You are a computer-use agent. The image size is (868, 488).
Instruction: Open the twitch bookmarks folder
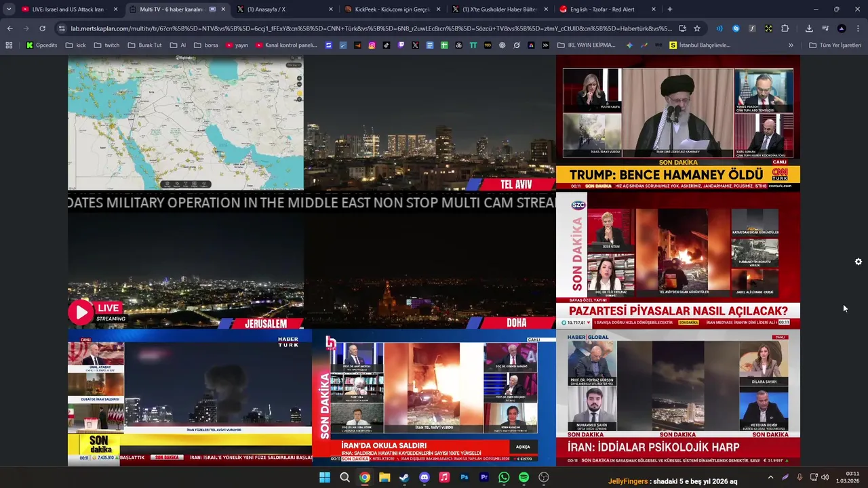(x=106, y=45)
